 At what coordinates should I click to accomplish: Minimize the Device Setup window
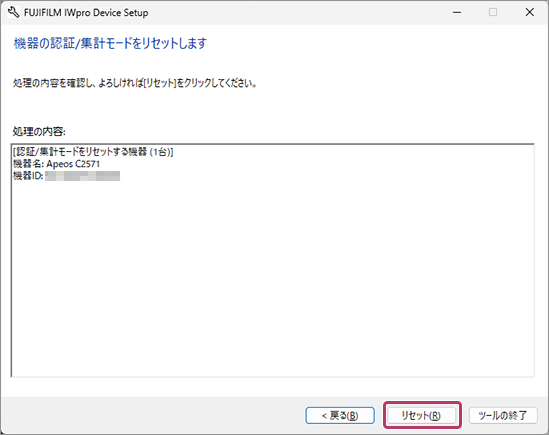(457, 13)
